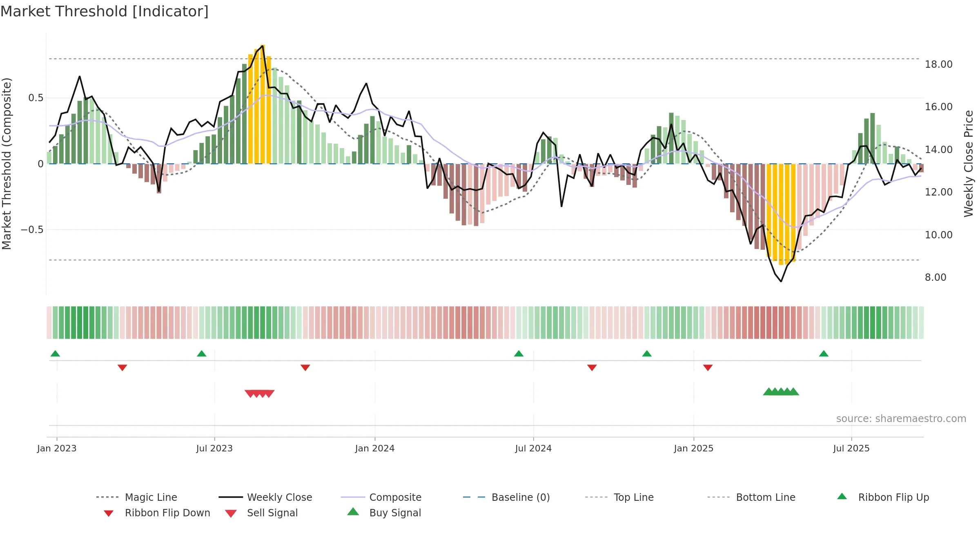Click the Jul 2025 x-axis label
This screenshot has width=980, height=551.
click(851, 448)
